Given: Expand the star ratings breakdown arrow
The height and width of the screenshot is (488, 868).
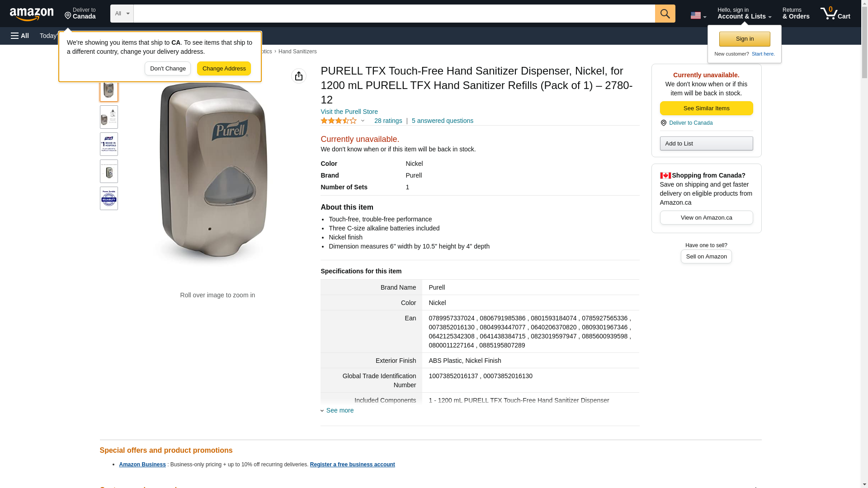Looking at the screenshot, I should coord(363,121).
